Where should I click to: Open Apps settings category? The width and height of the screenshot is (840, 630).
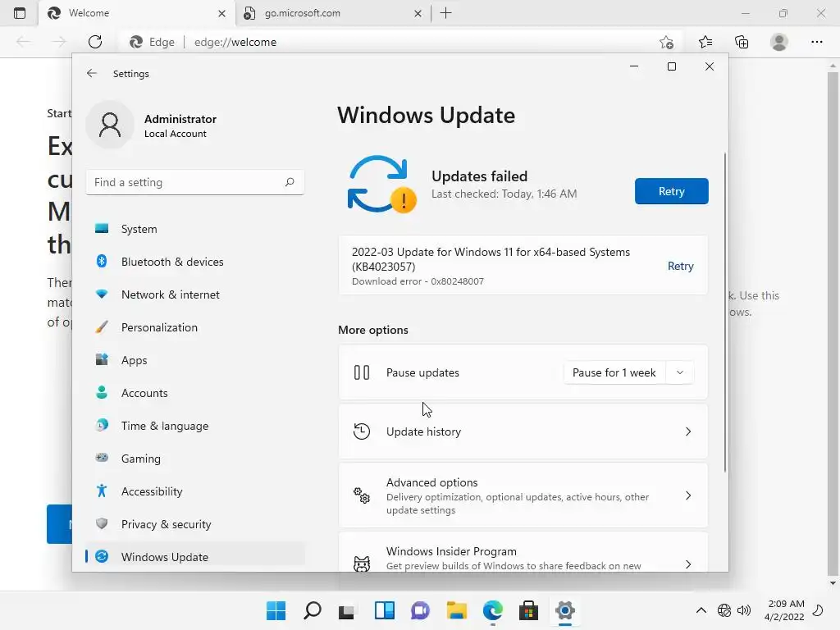(x=195, y=360)
